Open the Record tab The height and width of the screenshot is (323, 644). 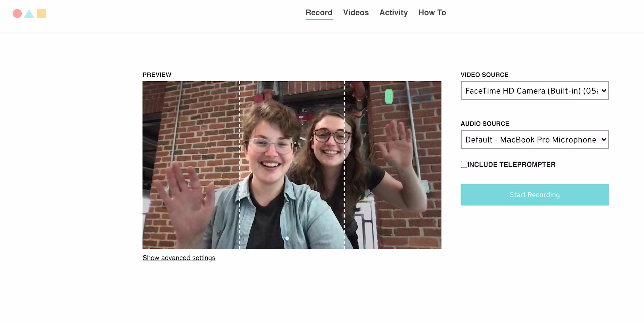click(319, 13)
